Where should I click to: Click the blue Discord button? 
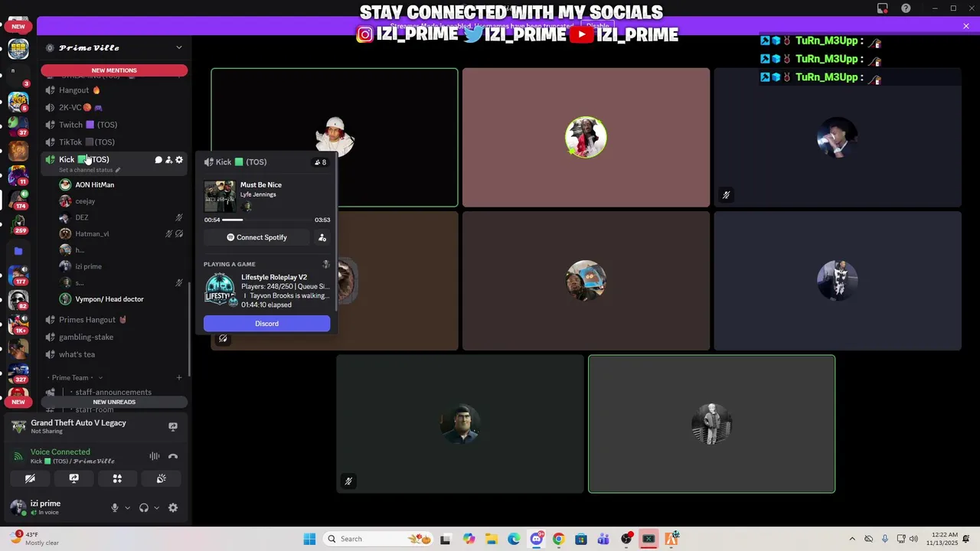[266, 324]
